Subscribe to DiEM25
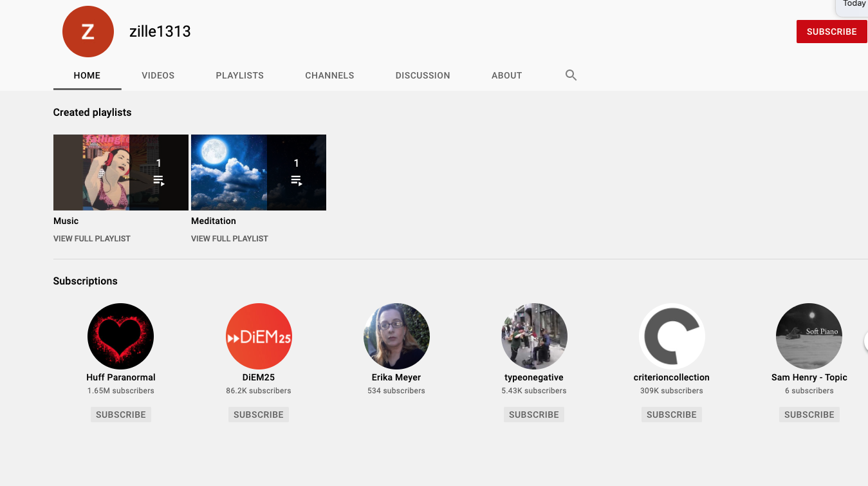 259,415
